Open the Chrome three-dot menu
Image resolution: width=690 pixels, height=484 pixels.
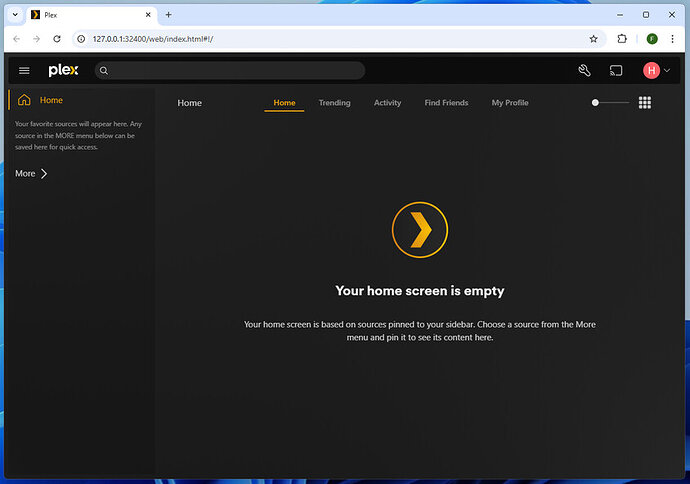click(x=672, y=39)
